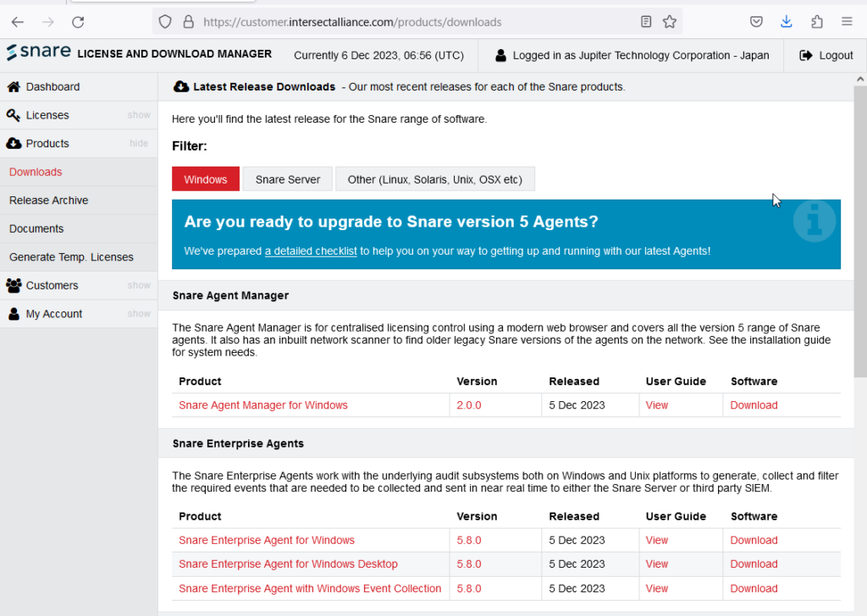Image resolution: width=867 pixels, height=616 pixels.
Task: Click the info icon in the blue banner
Action: [x=815, y=221]
